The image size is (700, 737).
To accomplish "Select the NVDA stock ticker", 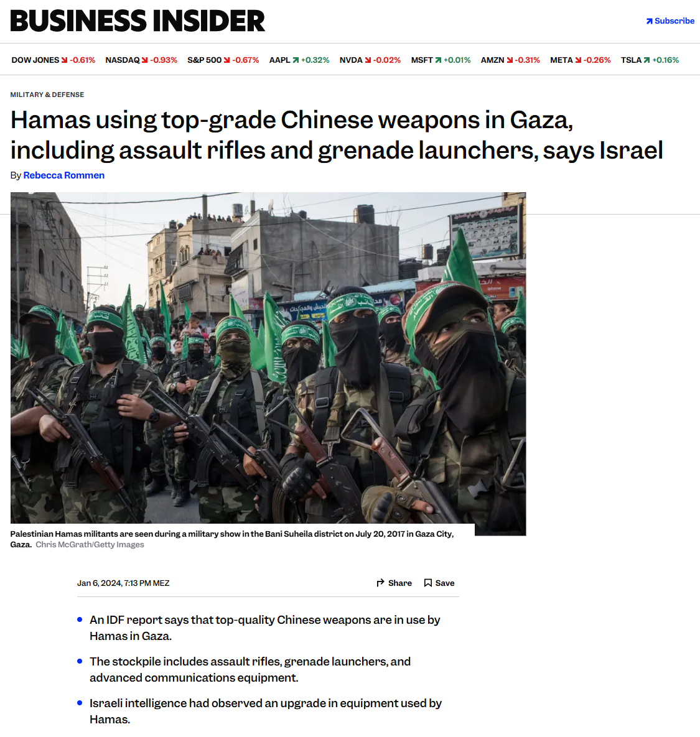I will [x=370, y=60].
